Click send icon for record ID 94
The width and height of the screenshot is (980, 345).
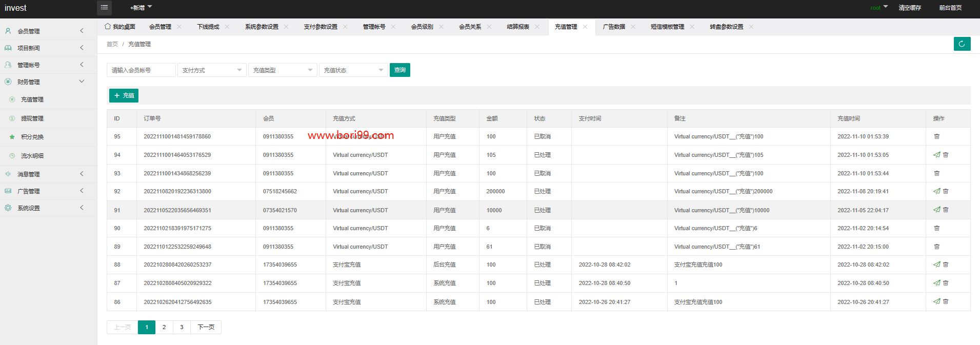(936, 155)
